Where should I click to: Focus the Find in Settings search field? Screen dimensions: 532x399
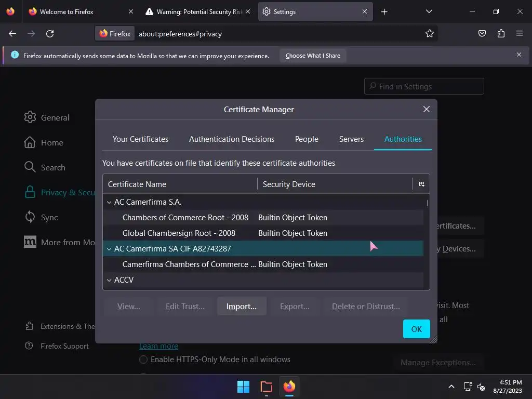[424, 87]
